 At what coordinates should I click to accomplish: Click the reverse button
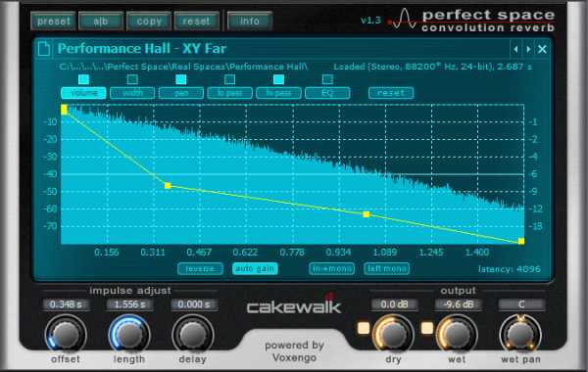pyautogui.click(x=200, y=268)
